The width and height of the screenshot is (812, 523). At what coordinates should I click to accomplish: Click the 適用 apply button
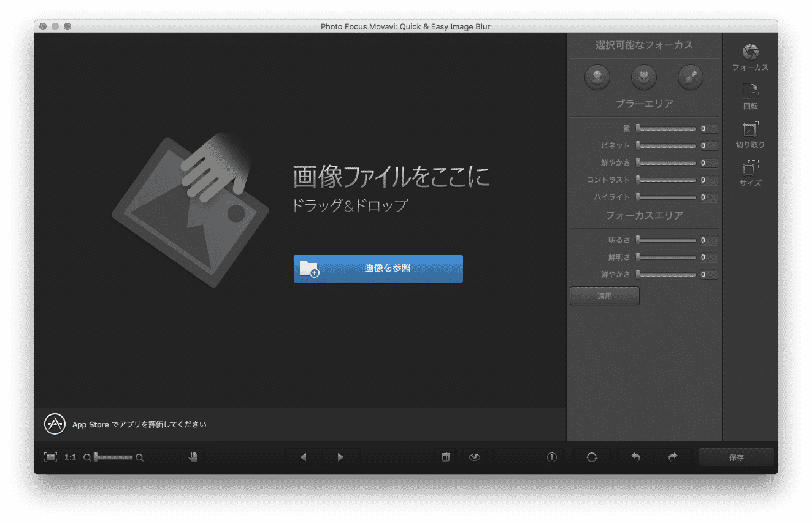[x=605, y=296]
